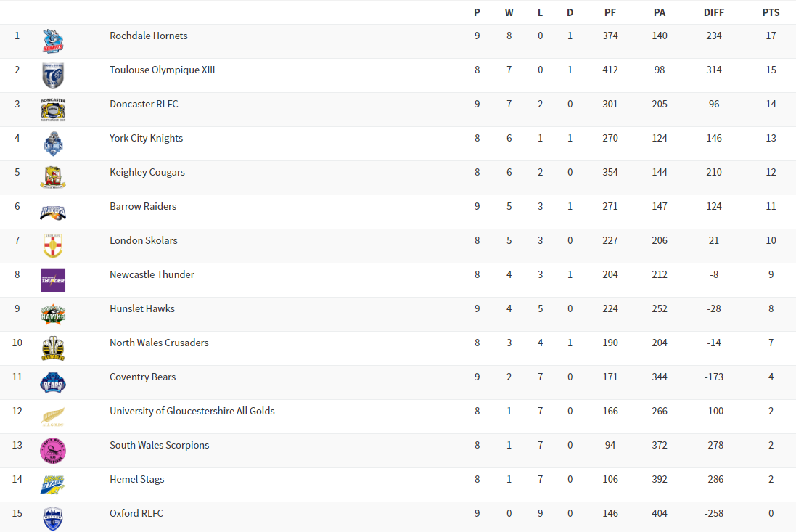This screenshot has height=532, width=796.
Task: Click the Barrow Raiders logo
Action: (53, 212)
